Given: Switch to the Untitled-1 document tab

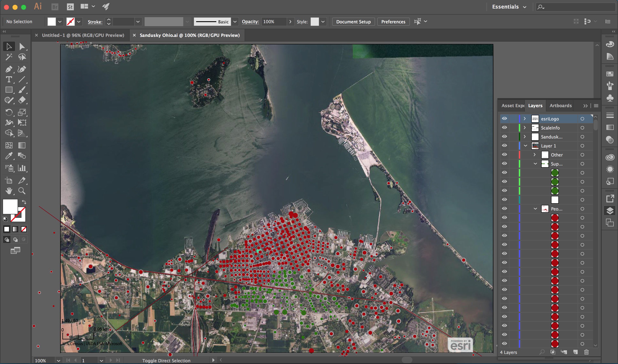Looking at the screenshot, I should pyautogui.click(x=83, y=35).
